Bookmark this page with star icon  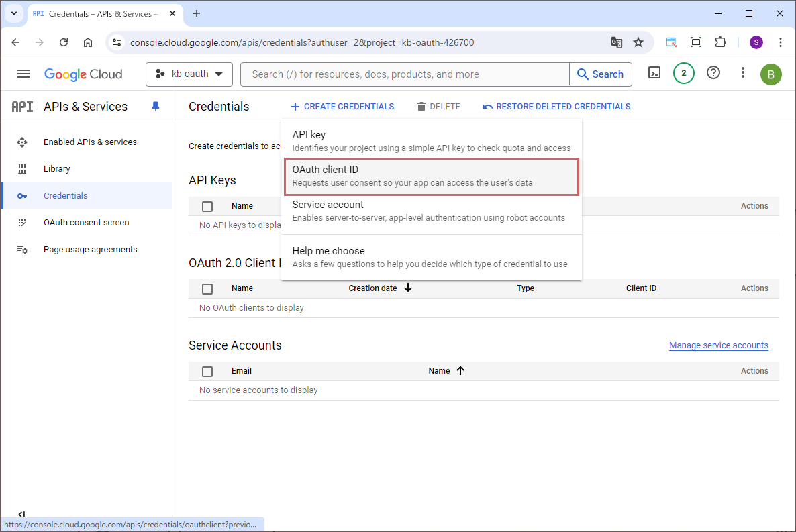click(x=638, y=42)
